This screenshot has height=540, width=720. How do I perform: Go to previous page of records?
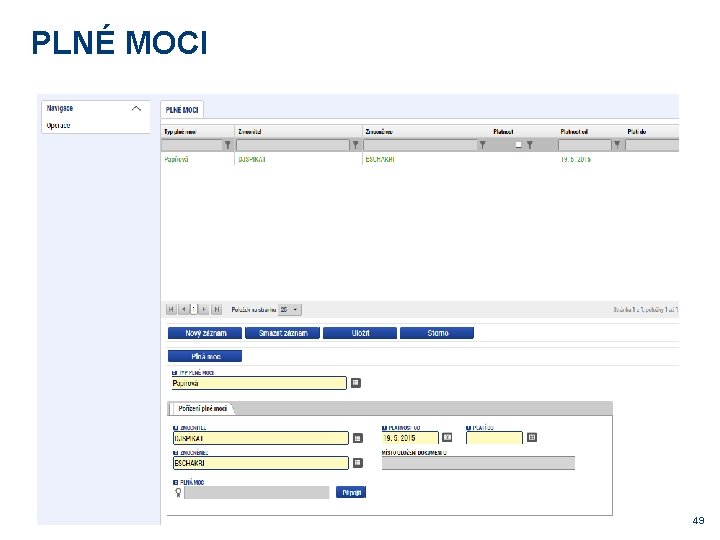point(183,309)
